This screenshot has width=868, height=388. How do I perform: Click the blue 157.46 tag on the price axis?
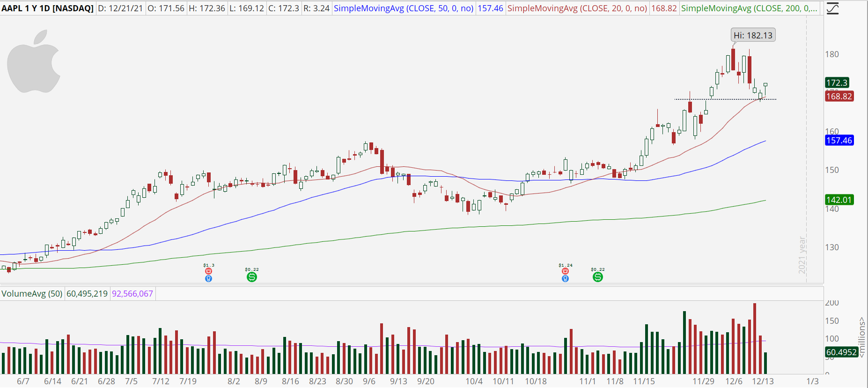(839, 141)
